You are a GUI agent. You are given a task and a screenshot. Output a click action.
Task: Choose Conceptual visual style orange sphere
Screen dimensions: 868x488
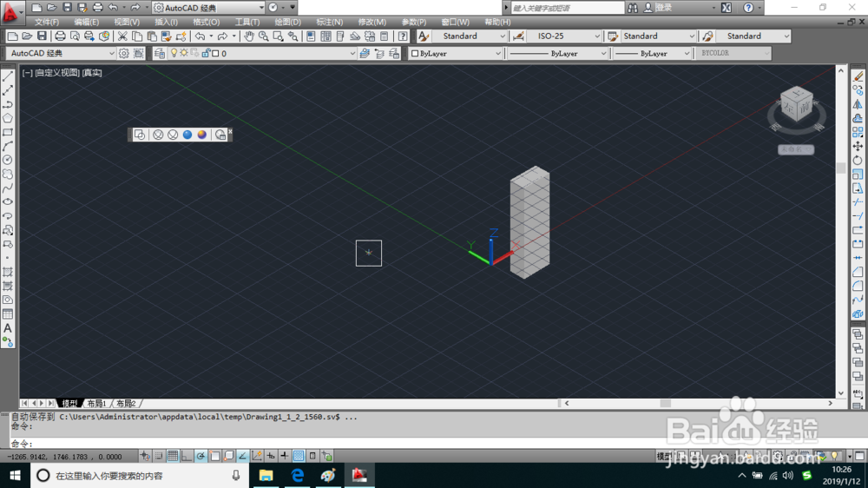pyautogui.click(x=202, y=135)
